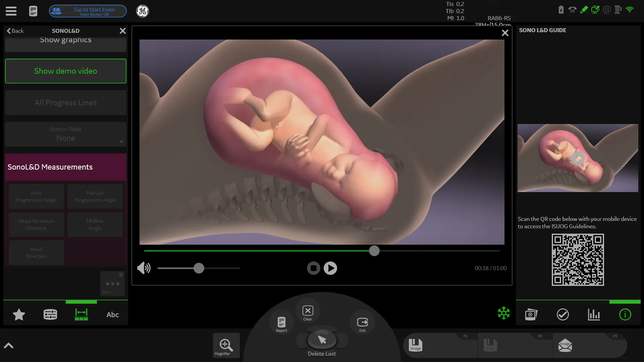This screenshot has height=362, width=644.
Task: Click the GE logo icon
Action: (x=143, y=11)
